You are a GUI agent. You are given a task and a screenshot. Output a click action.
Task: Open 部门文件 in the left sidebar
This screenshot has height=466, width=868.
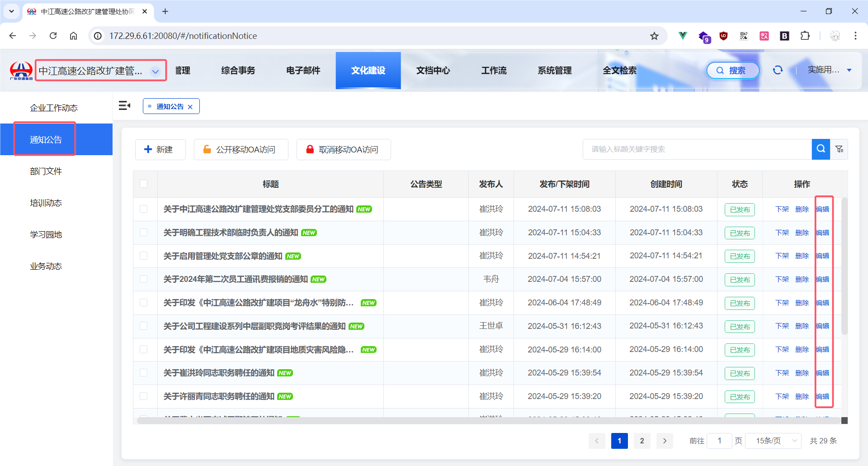pos(46,171)
